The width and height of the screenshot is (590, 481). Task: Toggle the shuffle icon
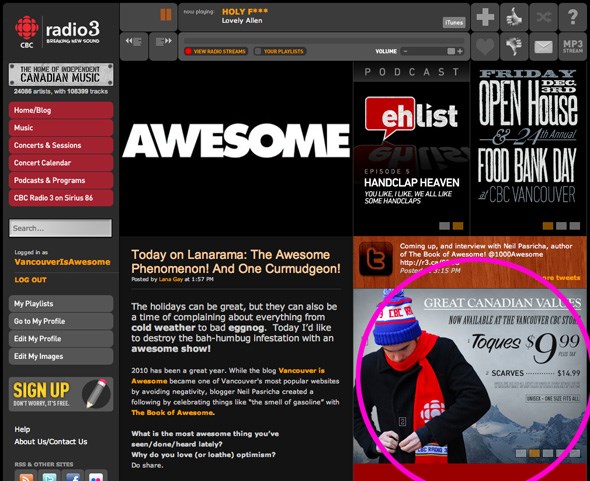tap(543, 17)
